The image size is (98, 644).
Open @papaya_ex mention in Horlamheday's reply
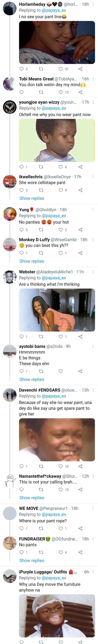54,10
